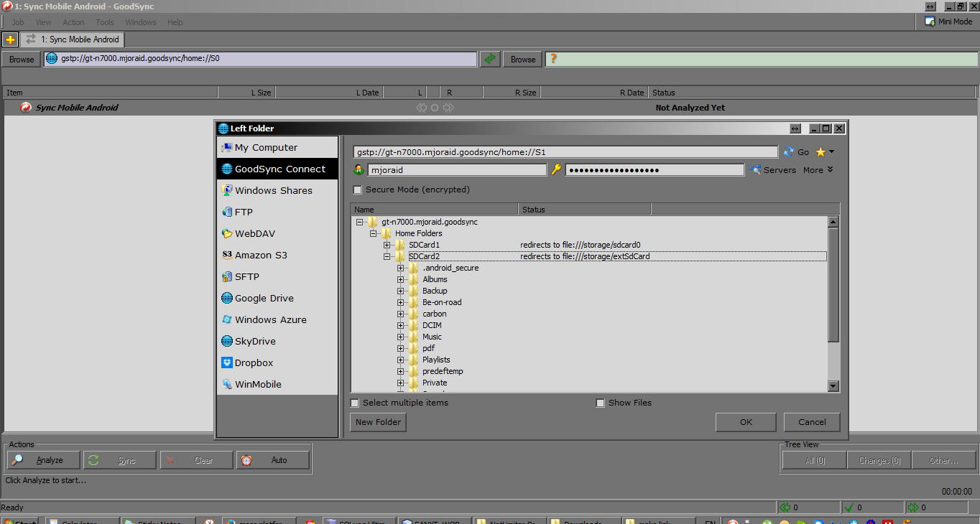
Task: Click the Go refresh arrows icon
Action: click(x=789, y=151)
